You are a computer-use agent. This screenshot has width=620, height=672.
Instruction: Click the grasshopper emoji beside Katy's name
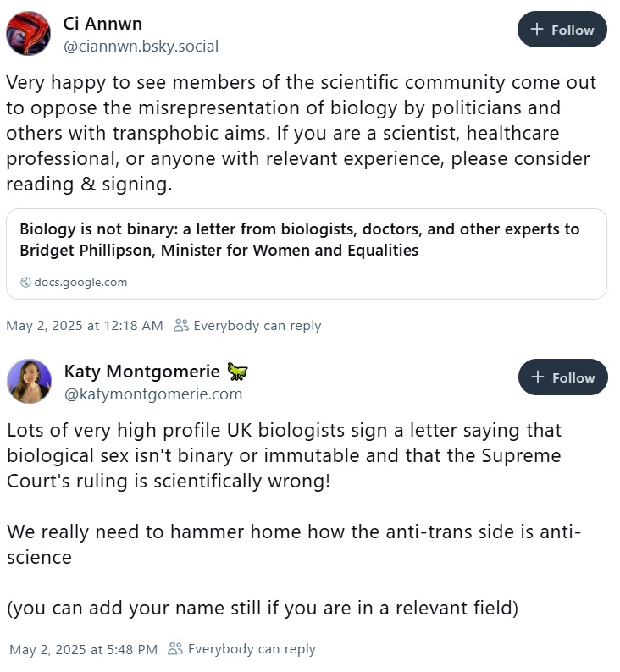click(237, 372)
